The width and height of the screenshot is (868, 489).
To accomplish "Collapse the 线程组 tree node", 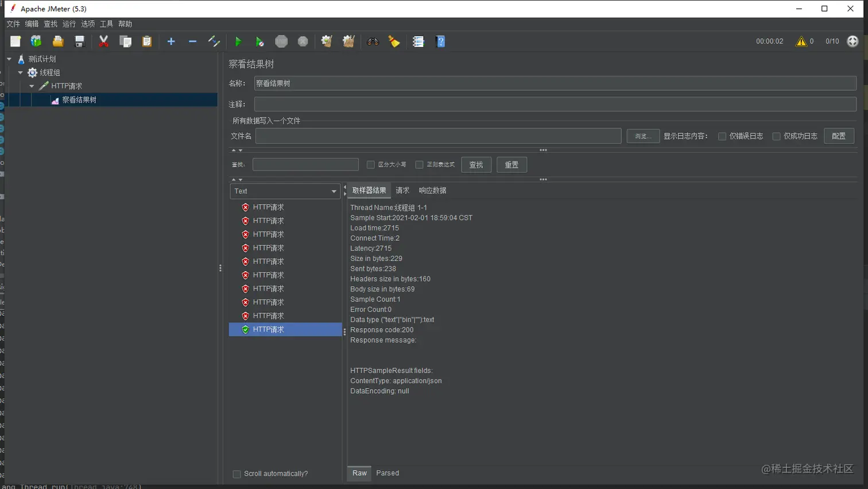I will [x=21, y=72].
